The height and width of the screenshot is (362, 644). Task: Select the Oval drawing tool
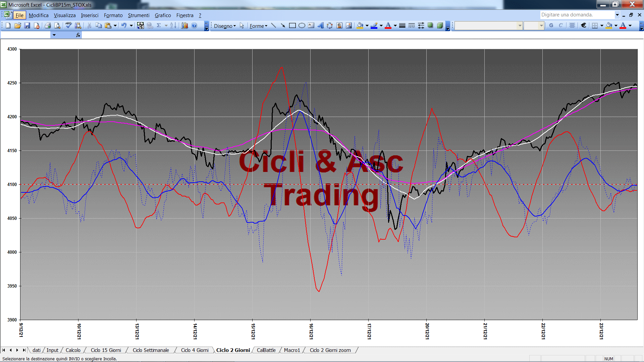302,25
